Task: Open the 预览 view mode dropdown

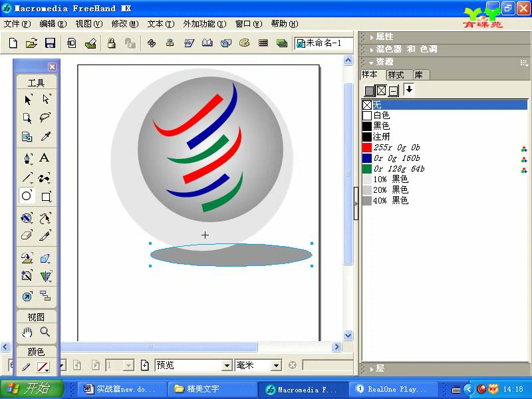Action: [x=227, y=365]
